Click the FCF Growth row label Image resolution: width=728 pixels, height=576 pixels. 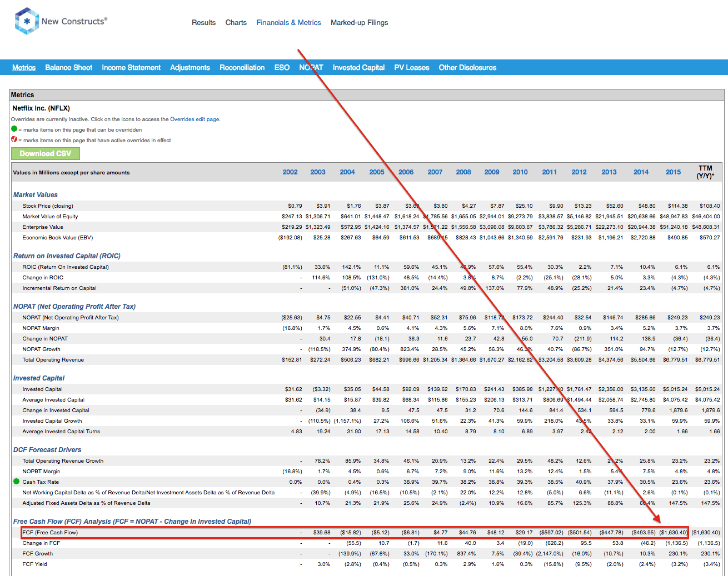[38, 554]
